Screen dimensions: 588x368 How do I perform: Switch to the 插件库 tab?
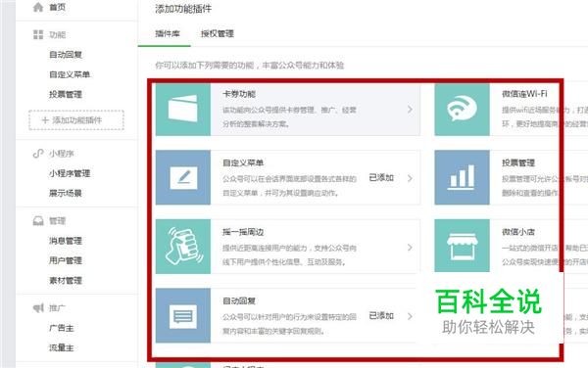point(168,33)
